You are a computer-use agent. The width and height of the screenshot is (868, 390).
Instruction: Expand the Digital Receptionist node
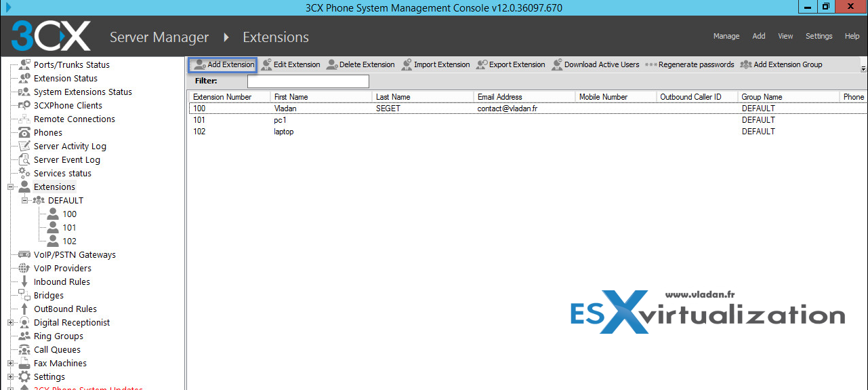(x=10, y=322)
